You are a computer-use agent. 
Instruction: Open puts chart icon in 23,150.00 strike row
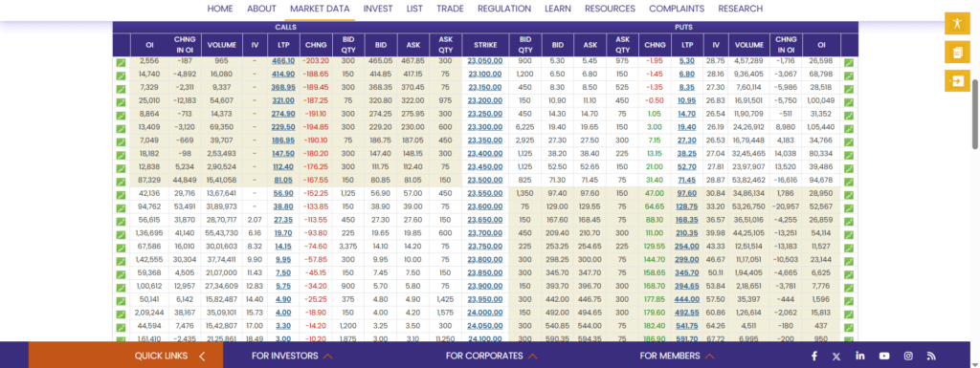coord(849,89)
